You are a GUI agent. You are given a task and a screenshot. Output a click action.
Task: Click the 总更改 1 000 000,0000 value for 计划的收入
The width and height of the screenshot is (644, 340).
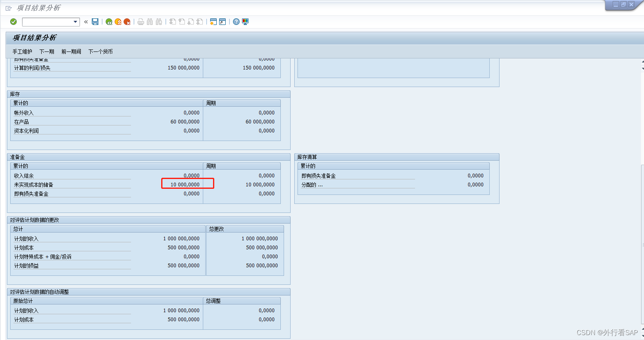260,239
